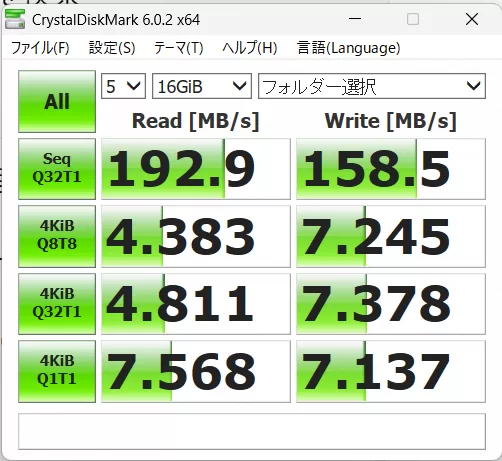Screen dimensions: 502x461
Task: Expand the test count dropdown showing 5
Action: click(123, 86)
